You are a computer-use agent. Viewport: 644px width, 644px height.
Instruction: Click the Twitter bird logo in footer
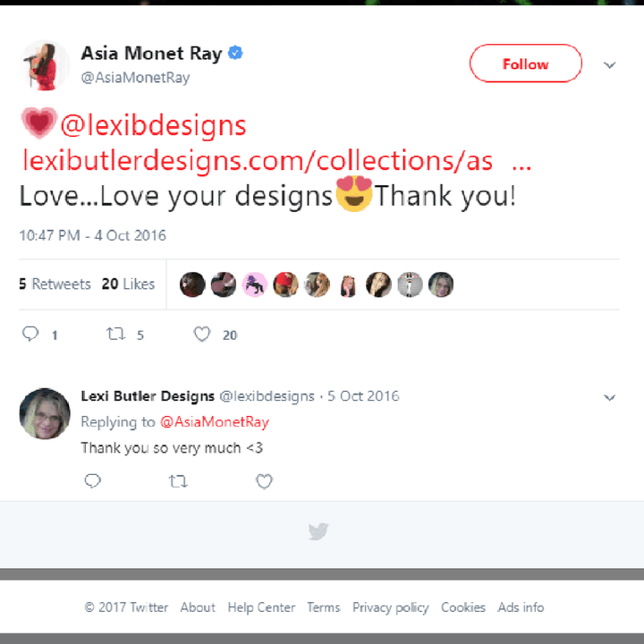318,531
